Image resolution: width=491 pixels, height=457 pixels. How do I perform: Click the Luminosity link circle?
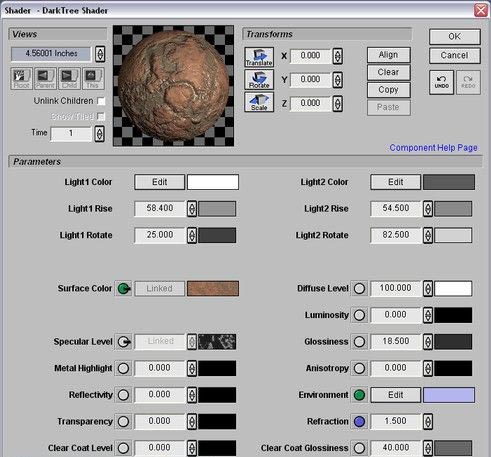coord(359,315)
